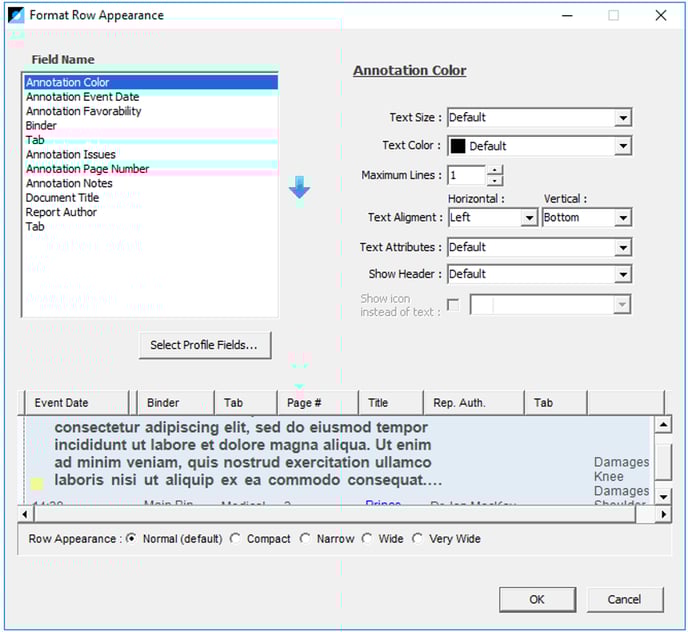
Task: Click the yellow annotation color square in preview
Action: 37,484
